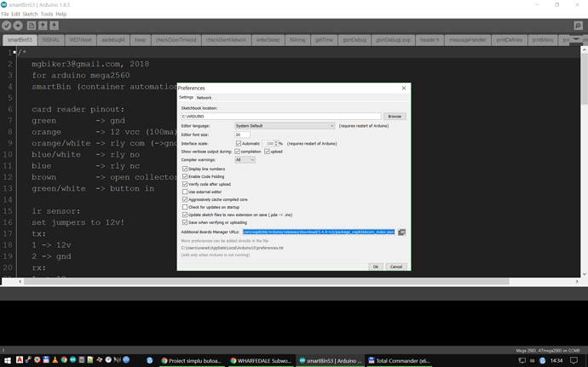The height and width of the screenshot is (367, 588).
Task: Open the pinned Chrome icon in taskbar
Action: point(64,360)
